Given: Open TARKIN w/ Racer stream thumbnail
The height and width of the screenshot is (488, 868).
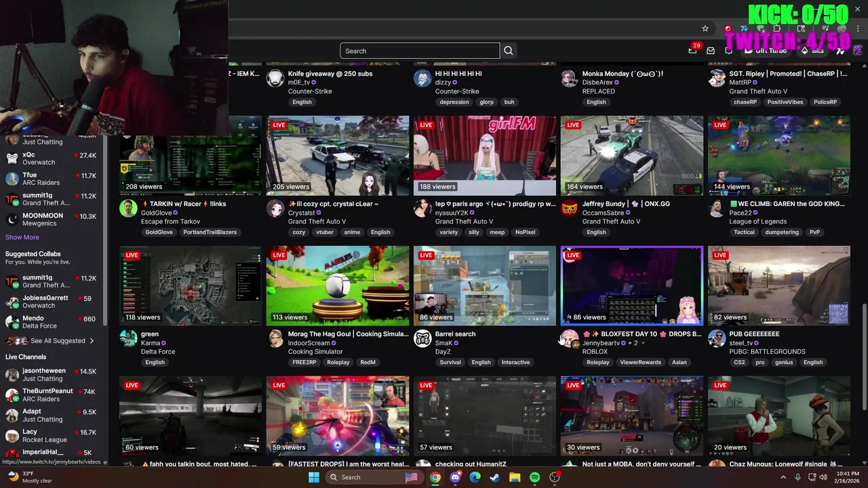Looking at the screenshot, I should pos(191,155).
